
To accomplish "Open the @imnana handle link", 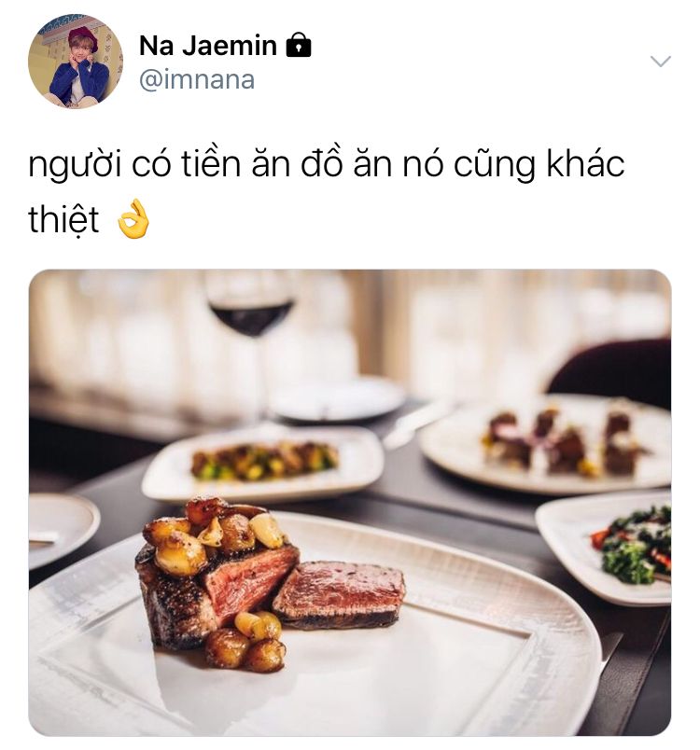I will 197,80.
